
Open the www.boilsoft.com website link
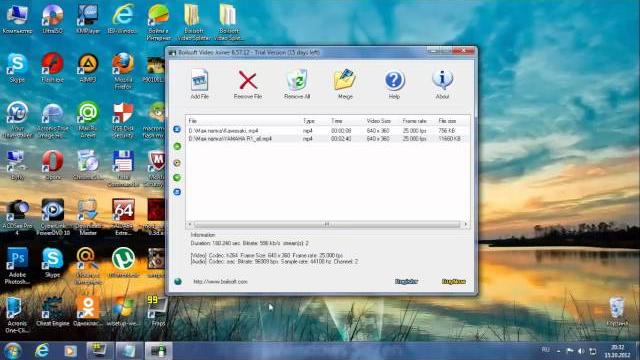point(220,282)
